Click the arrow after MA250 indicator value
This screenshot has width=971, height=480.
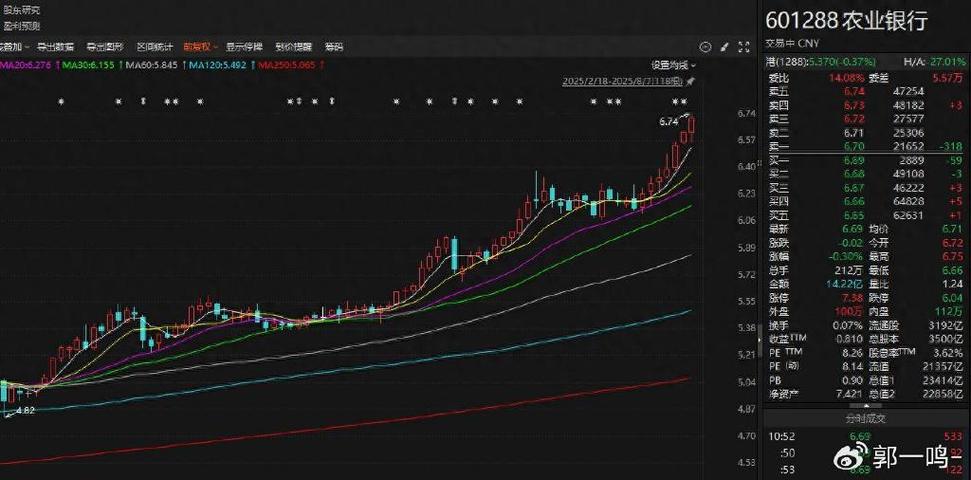(x=324, y=63)
